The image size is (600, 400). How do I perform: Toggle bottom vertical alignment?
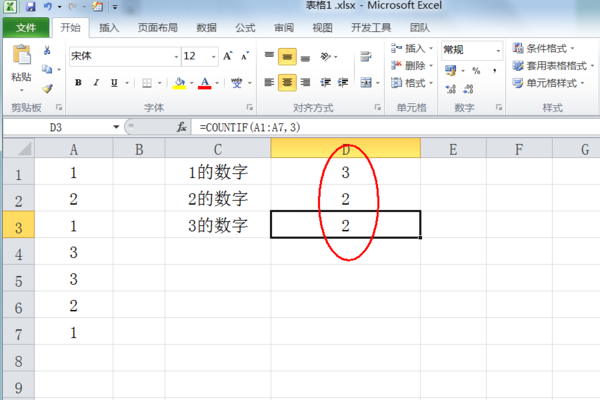pos(305,57)
